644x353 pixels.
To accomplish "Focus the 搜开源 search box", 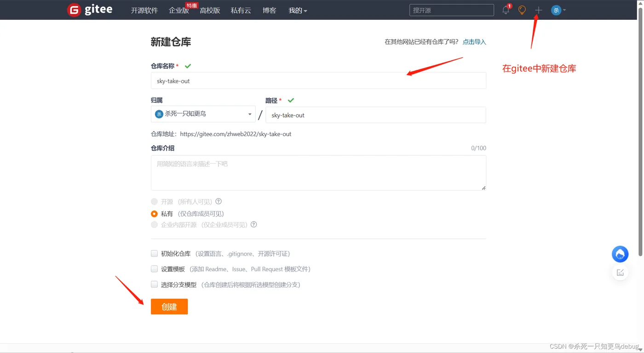I will [451, 10].
